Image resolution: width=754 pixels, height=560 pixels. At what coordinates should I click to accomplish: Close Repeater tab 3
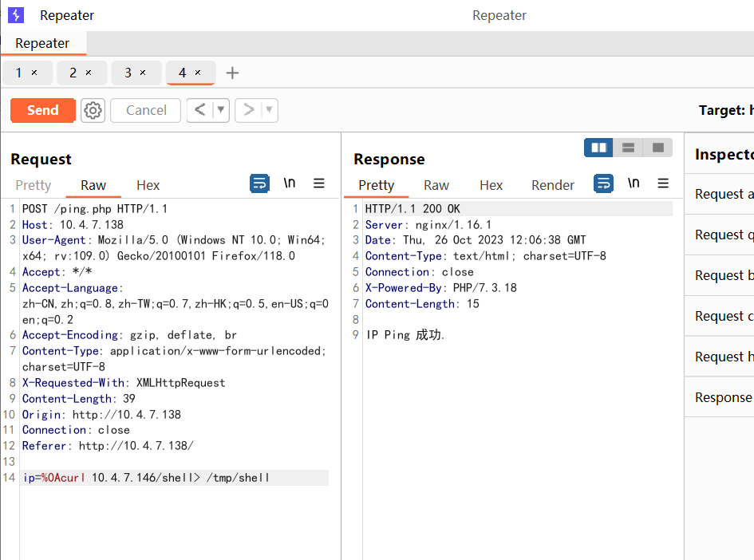(143, 73)
